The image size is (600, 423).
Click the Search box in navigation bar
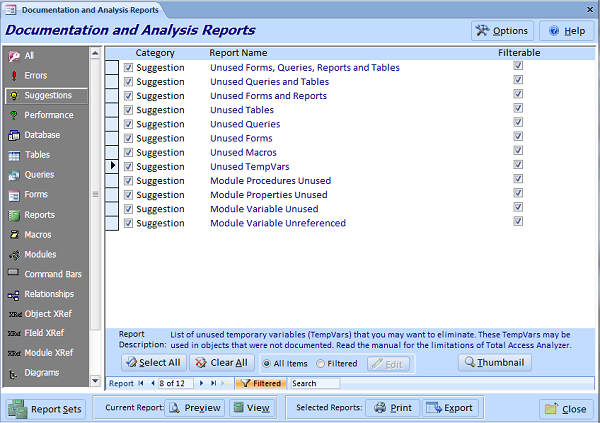(x=315, y=383)
